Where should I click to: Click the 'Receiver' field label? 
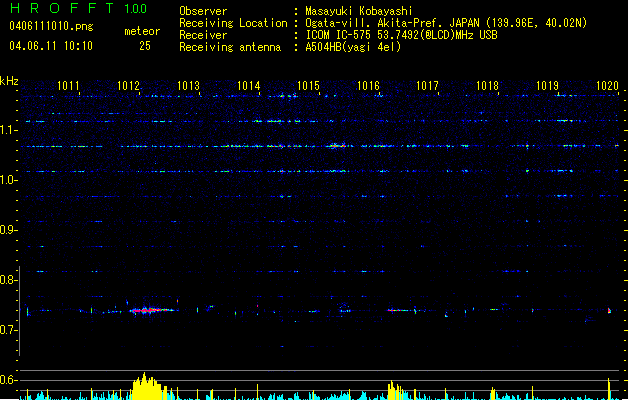(x=203, y=35)
